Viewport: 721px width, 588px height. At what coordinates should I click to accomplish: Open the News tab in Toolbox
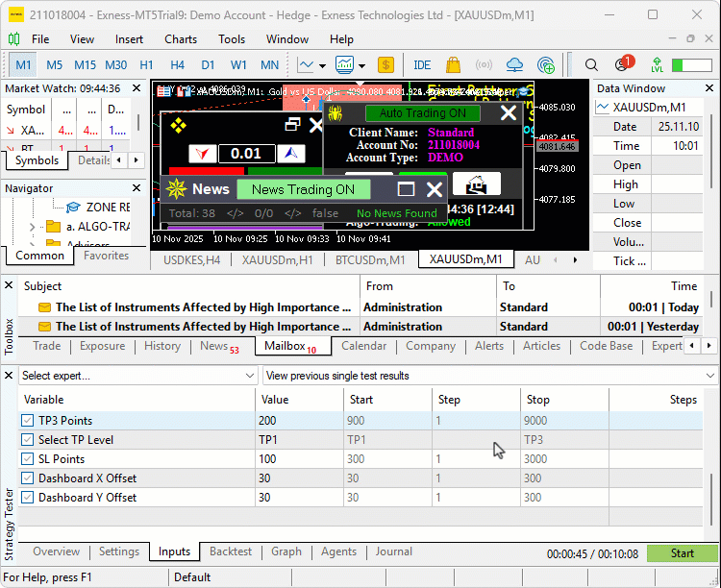[219, 346]
